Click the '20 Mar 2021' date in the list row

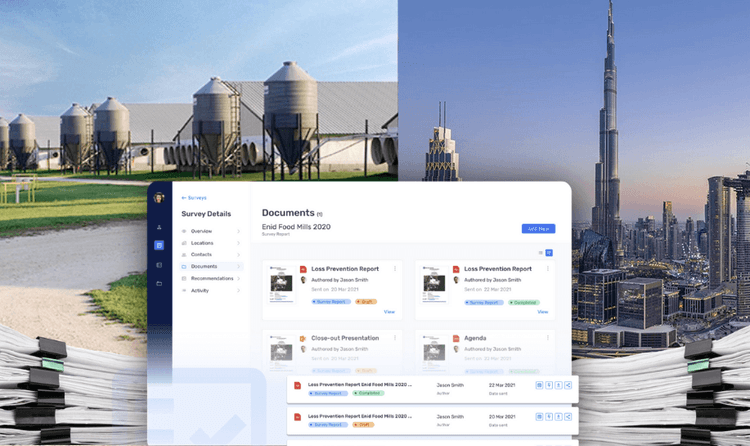point(502,417)
